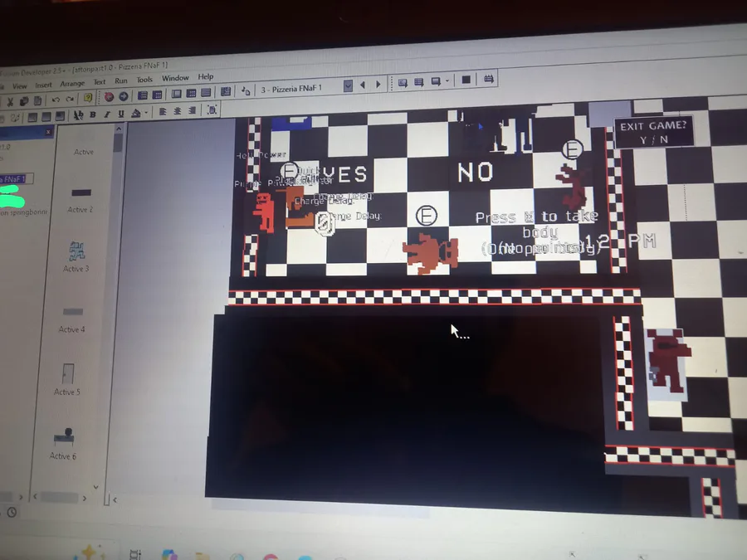The image size is (747, 560).
Task: Click the Copy icon
Action: coord(24,101)
